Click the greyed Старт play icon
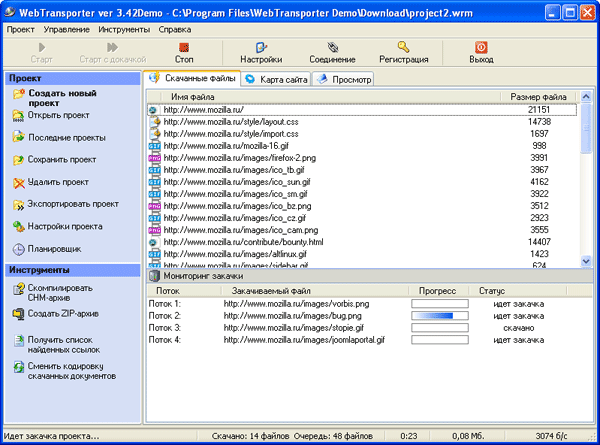The height and width of the screenshot is (445, 600). click(42, 47)
